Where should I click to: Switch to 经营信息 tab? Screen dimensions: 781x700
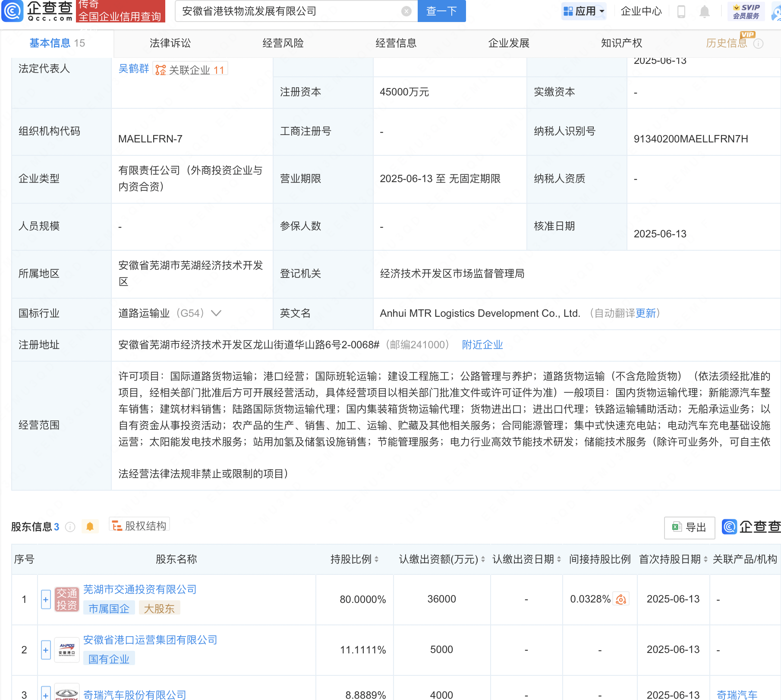point(396,43)
